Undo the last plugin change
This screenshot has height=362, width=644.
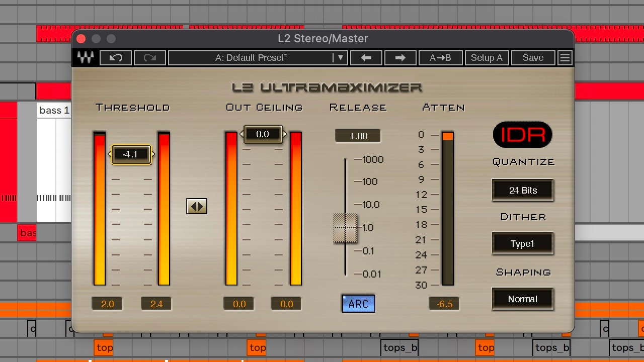(116, 58)
